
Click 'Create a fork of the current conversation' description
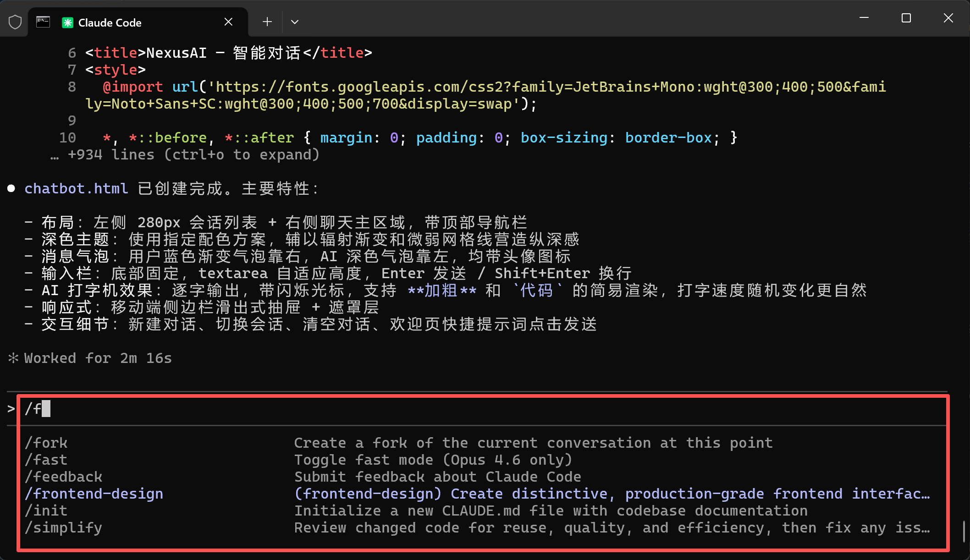pyautogui.click(x=533, y=443)
